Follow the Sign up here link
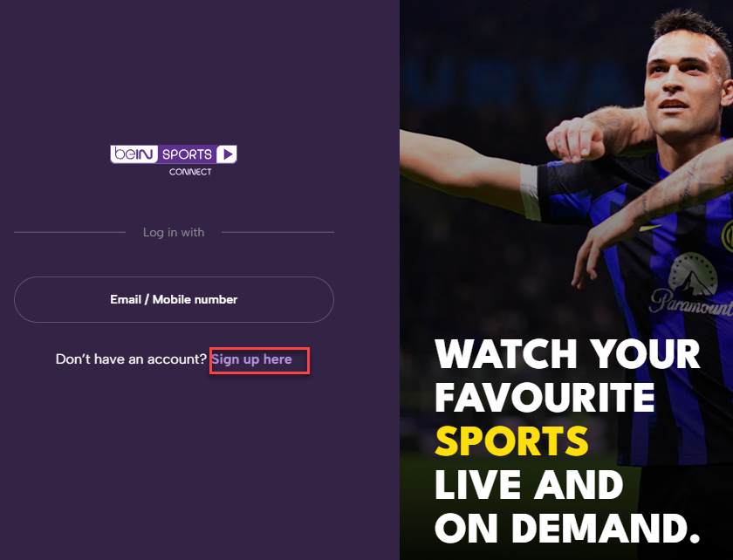The image size is (733, 560). pos(251,359)
